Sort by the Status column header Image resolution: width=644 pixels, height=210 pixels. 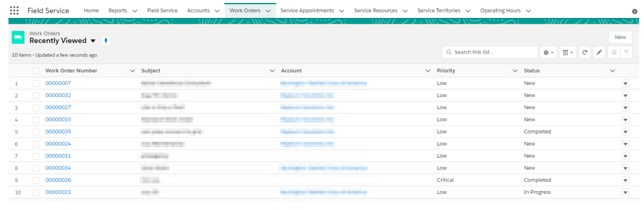(532, 71)
